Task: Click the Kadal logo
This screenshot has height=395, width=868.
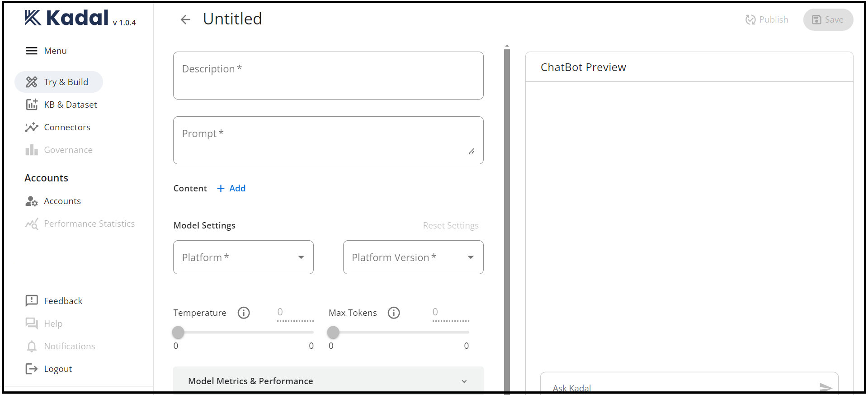Action: 66,18
